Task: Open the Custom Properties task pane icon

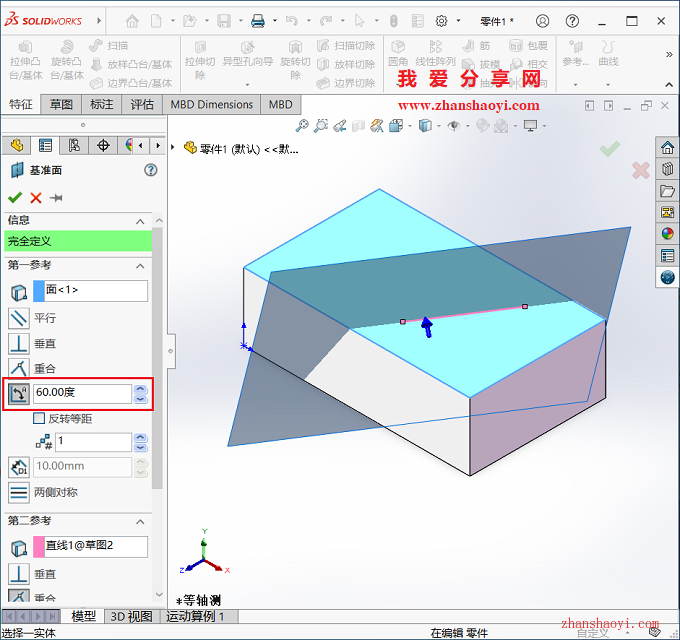Action: pyautogui.click(x=667, y=255)
